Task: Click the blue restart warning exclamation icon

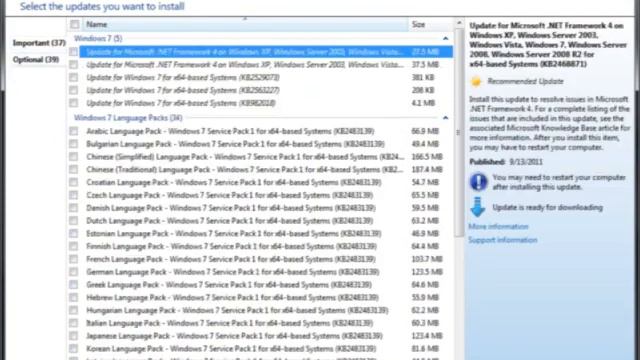Action: (478, 182)
